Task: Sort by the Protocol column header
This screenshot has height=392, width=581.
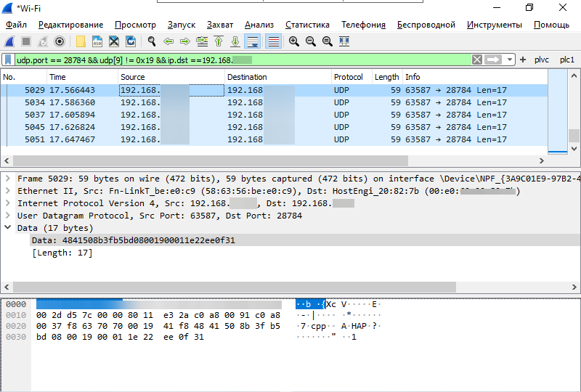Action: (352, 77)
